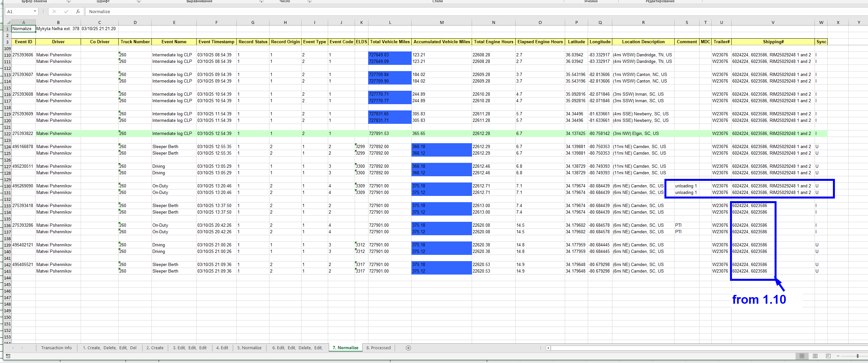Add a new sheet with plus icon
Viewport: 868px width, 363px height.
tap(408, 348)
